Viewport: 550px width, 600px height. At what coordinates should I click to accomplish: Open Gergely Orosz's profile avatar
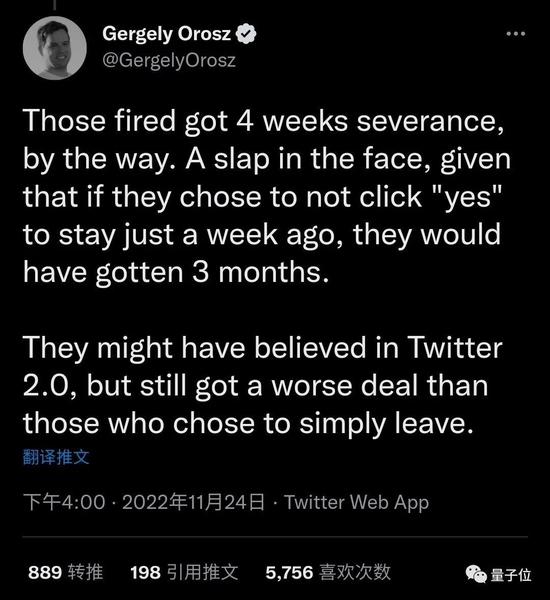click(x=55, y=48)
